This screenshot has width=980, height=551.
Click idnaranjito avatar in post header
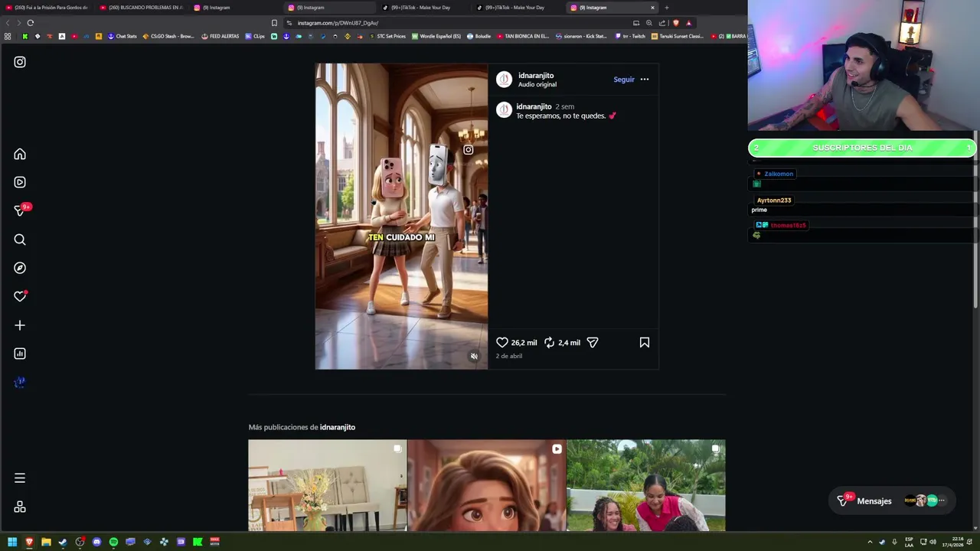(504, 80)
